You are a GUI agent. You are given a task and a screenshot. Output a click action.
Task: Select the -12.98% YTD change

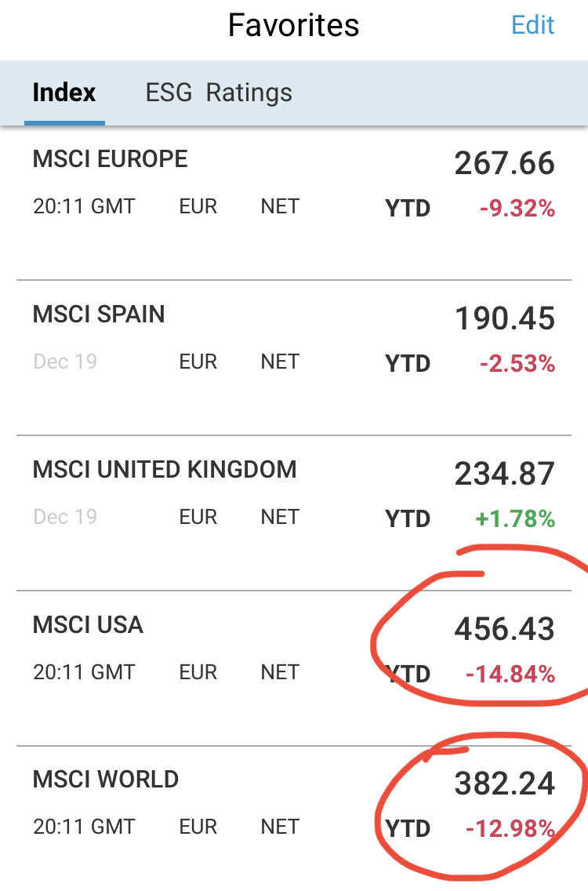coord(512,829)
